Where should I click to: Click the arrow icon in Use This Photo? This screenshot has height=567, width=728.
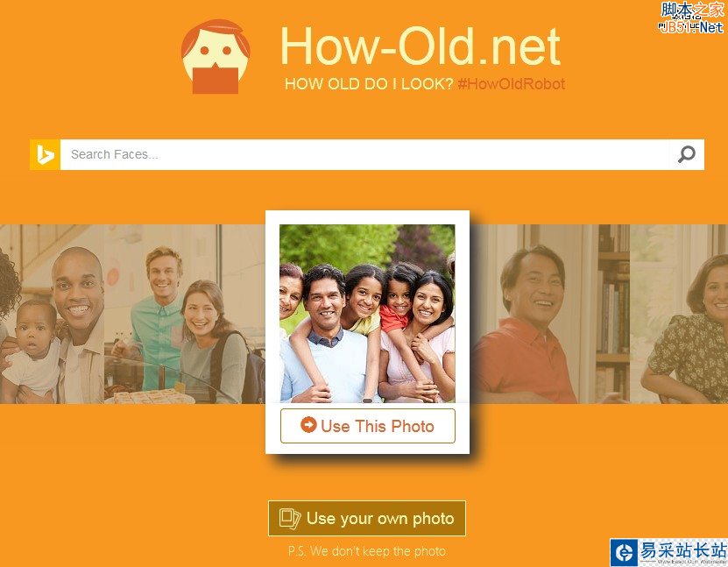(x=308, y=424)
